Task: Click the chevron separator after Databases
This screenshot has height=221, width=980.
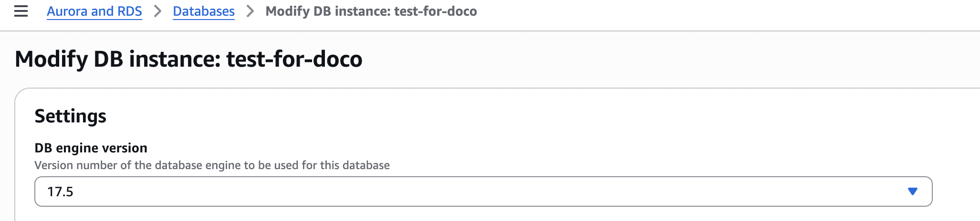Action: (250, 11)
